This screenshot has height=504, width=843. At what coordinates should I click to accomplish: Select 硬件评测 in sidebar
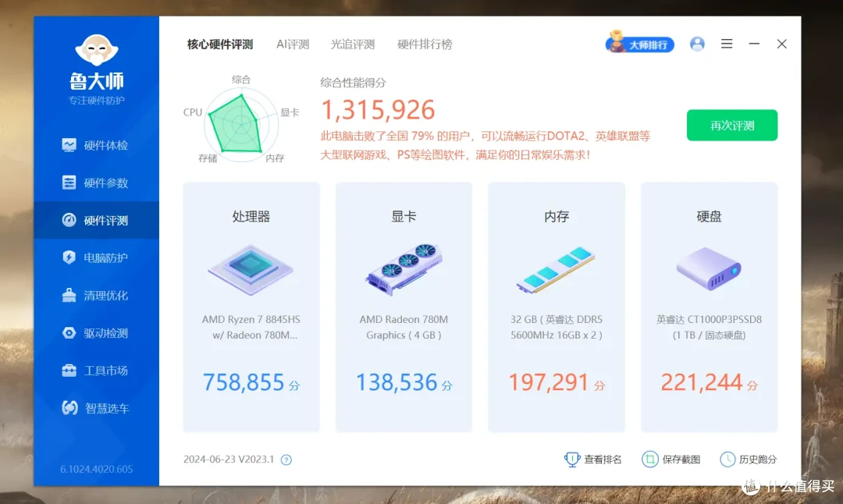coord(96,220)
